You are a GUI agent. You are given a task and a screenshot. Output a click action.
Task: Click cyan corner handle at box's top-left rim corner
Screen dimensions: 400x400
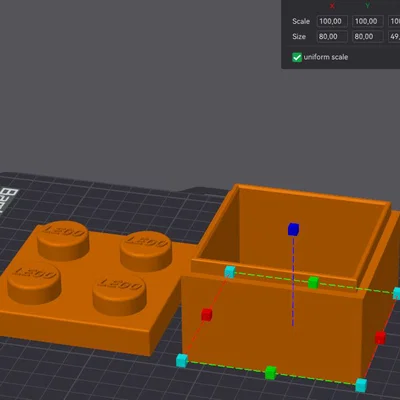point(230,272)
